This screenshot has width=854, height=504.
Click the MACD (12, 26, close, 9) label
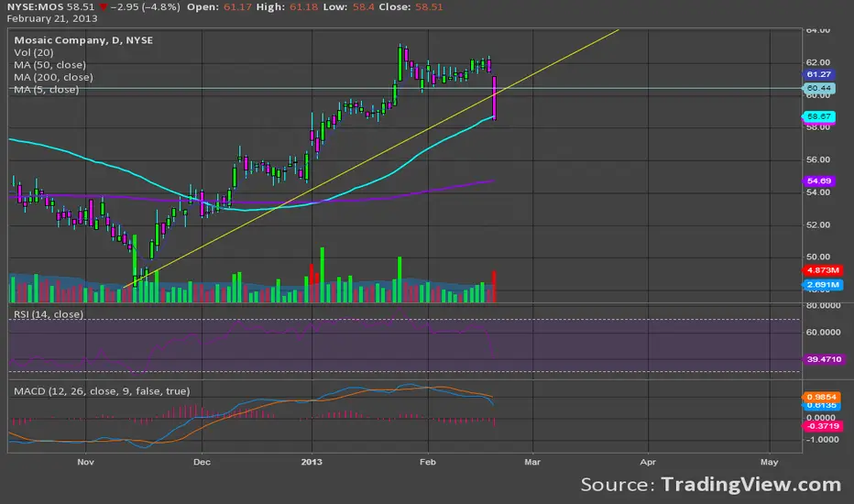click(x=102, y=391)
